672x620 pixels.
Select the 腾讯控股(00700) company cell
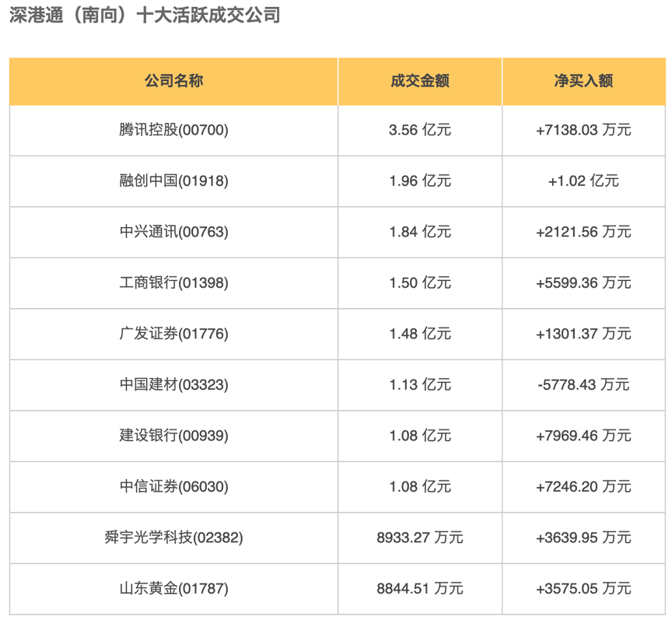tap(173, 131)
